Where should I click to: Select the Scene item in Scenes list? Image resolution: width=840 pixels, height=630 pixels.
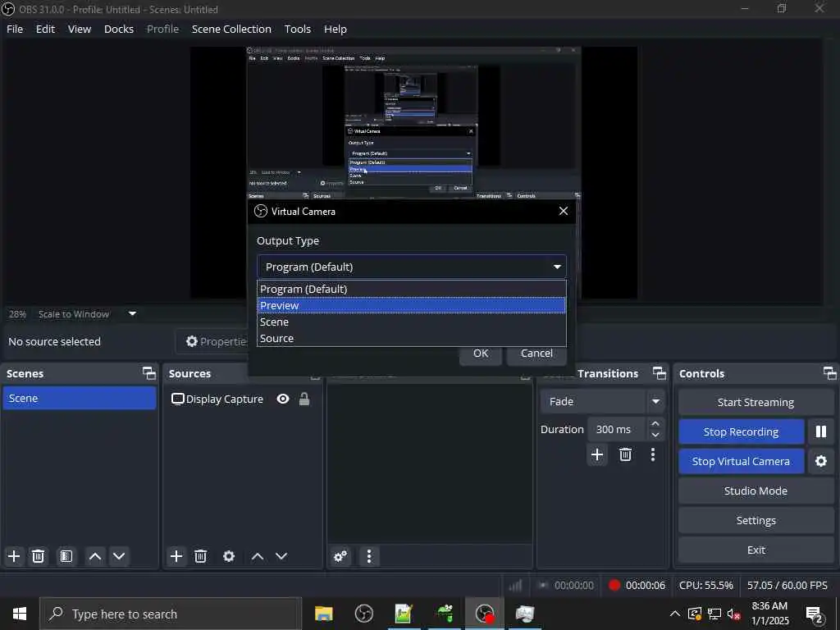pyautogui.click(x=80, y=398)
